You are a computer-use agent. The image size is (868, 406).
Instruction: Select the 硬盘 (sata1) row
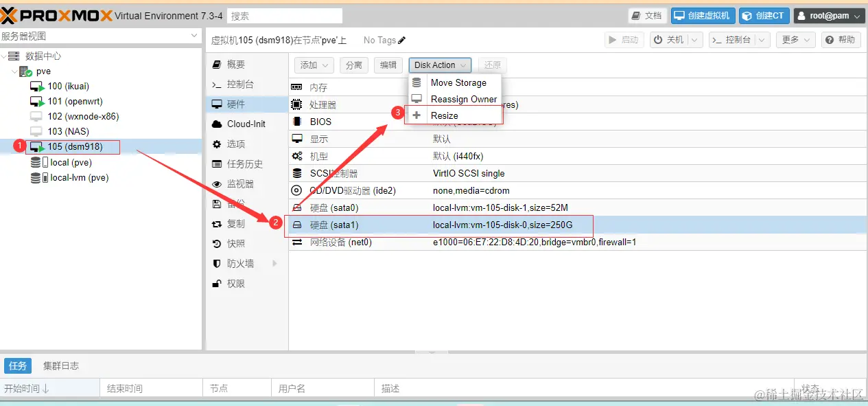click(578, 225)
